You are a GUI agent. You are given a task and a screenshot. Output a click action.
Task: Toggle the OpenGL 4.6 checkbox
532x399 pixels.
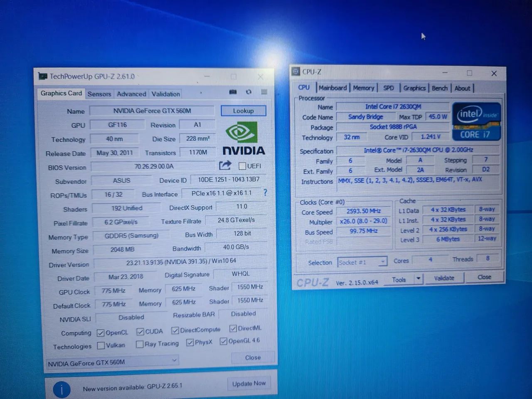[224, 341]
